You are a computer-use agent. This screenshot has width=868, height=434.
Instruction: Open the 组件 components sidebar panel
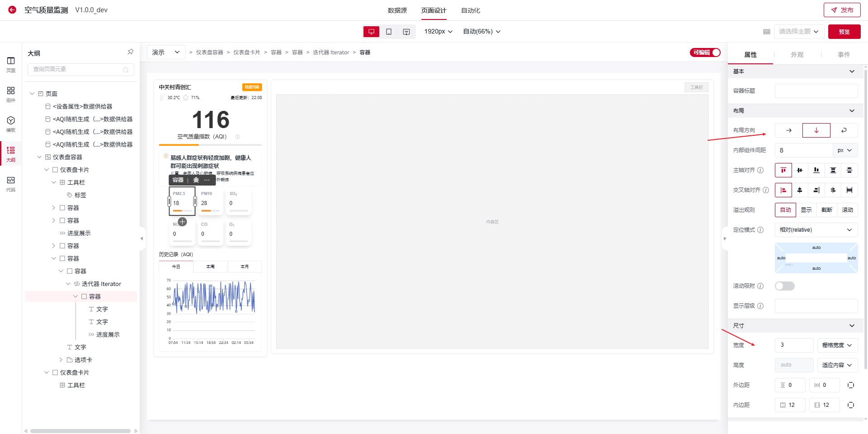(11, 94)
